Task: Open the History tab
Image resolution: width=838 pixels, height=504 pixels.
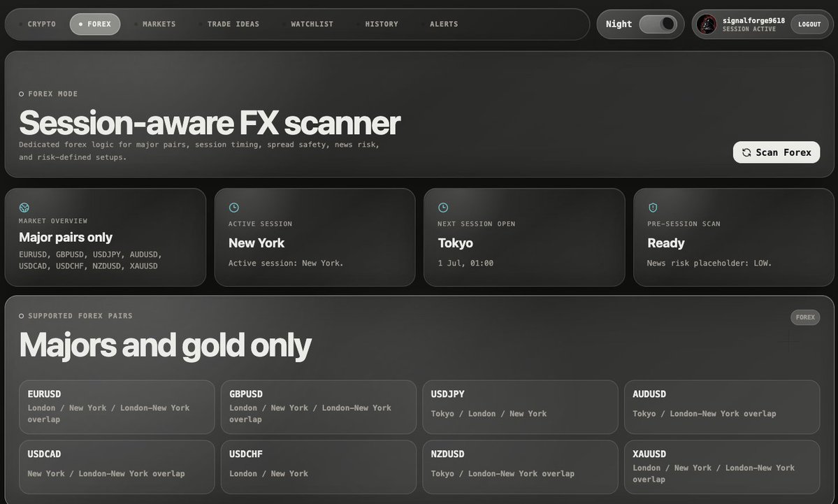Action: tap(378, 24)
